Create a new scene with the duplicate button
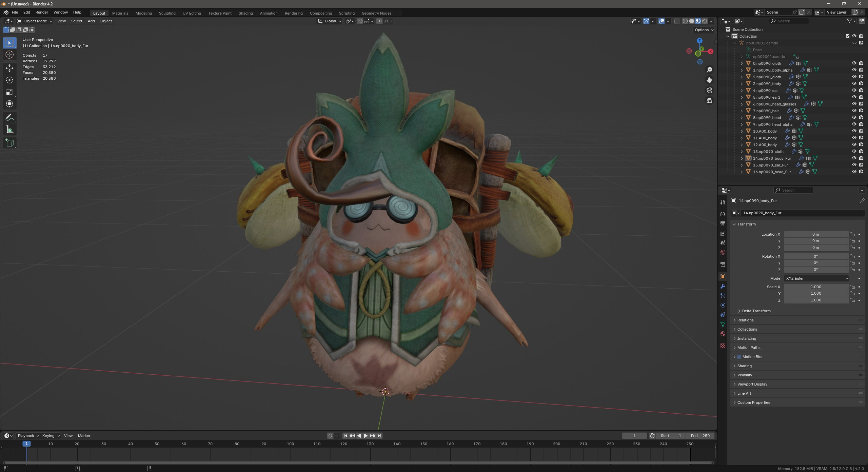 (802, 12)
